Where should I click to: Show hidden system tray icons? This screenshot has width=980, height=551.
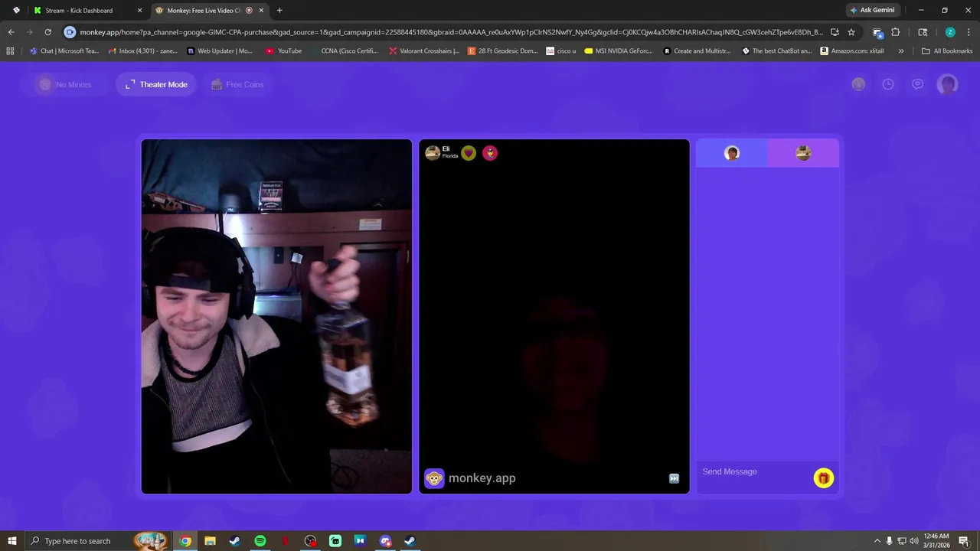point(877,541)
